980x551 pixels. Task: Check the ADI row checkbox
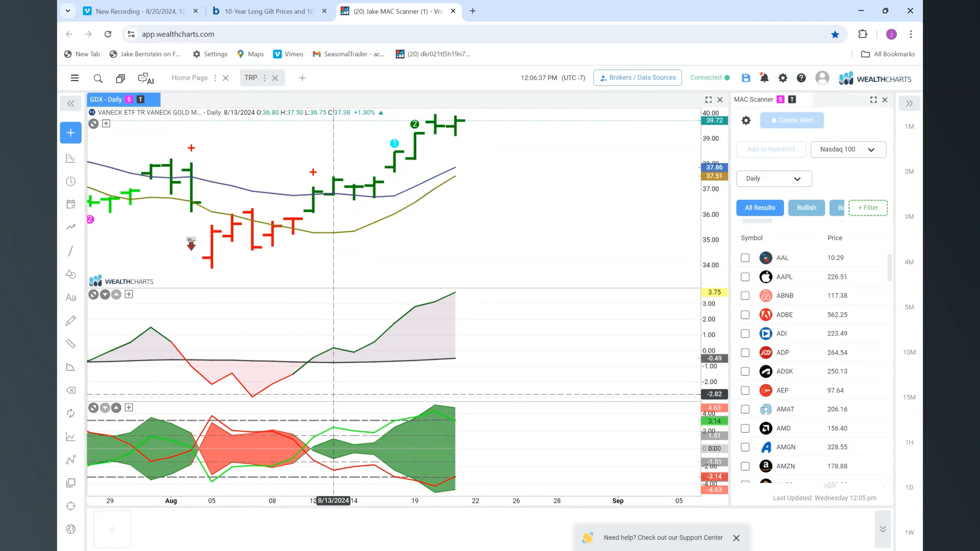tap(745, 334)
